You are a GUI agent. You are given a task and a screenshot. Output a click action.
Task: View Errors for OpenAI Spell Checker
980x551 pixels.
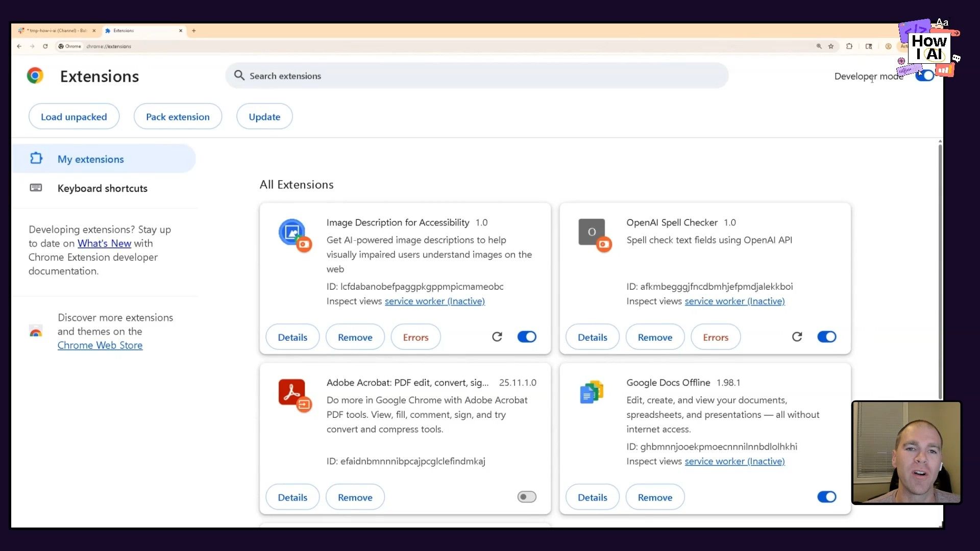(x=716, y=337)
